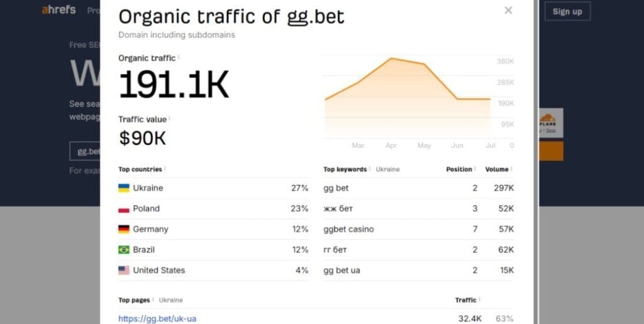Open the https://gg.bet/uk-ua page link

157,319
